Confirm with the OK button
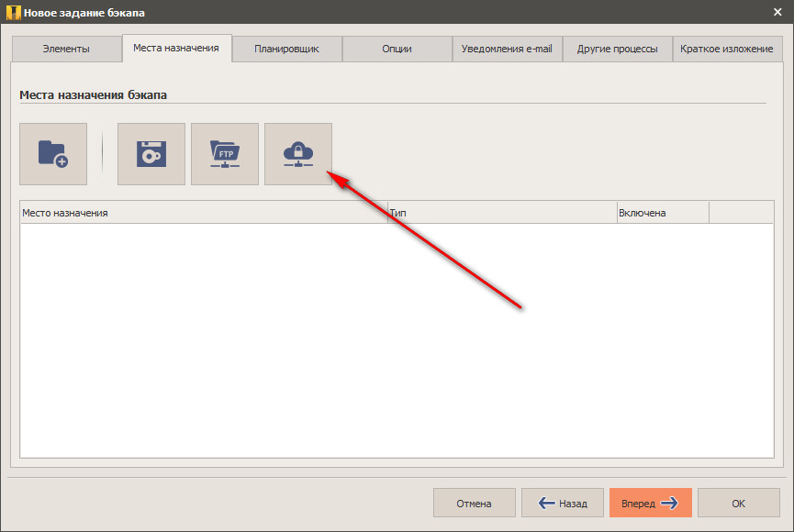 tap(739, 504)
